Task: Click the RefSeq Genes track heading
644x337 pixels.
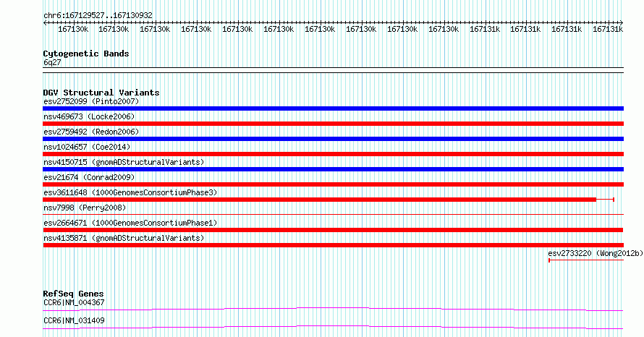Action: pos(73,294)
